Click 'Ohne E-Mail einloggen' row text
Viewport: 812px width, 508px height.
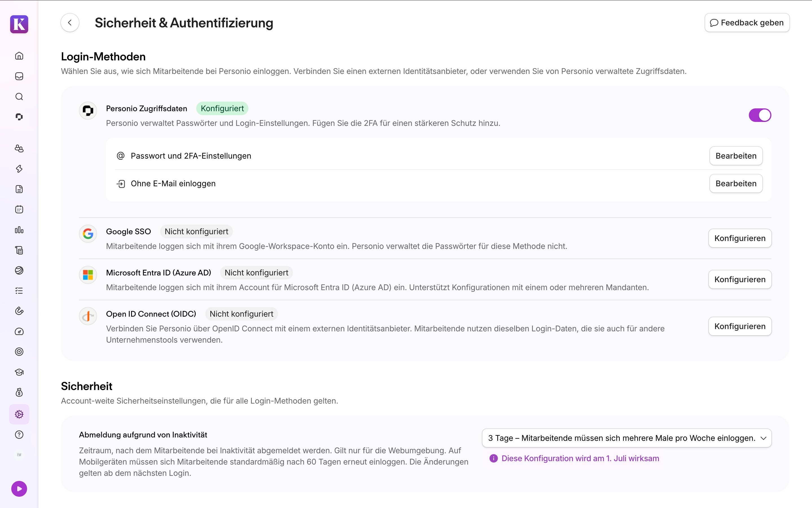pyautogui.click(x=173, y=183)
